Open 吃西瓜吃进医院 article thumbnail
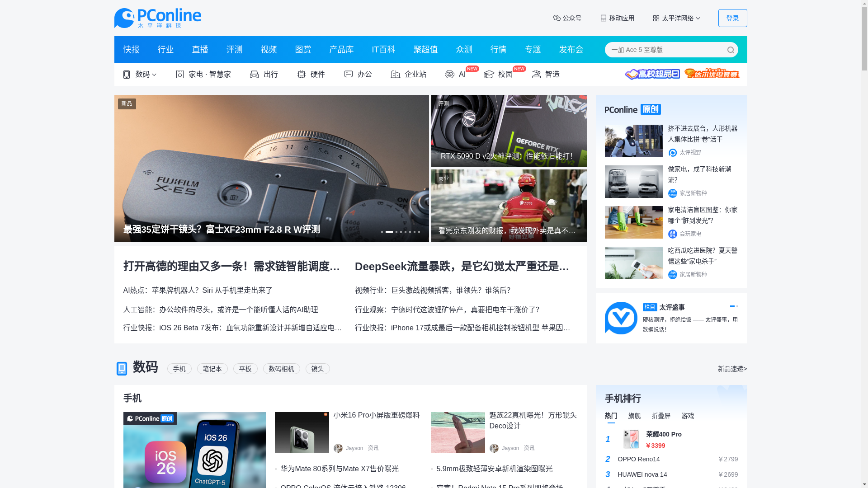This screenshot has width=868, height=488. 633,263
